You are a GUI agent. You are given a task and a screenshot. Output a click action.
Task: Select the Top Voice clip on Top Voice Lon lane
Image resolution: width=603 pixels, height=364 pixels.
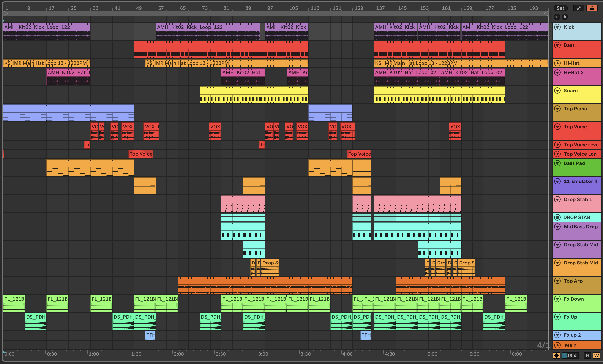click(x=141, y=154)
